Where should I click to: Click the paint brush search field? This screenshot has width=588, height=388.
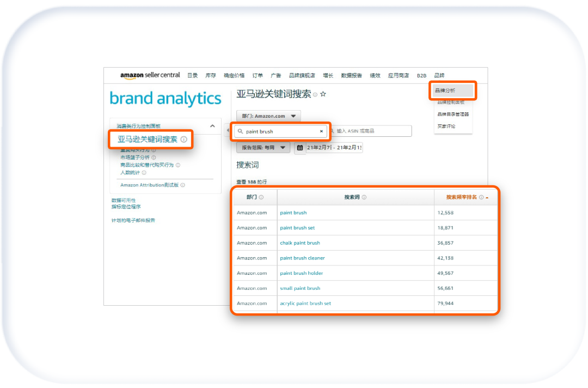[x=280, y=131]
